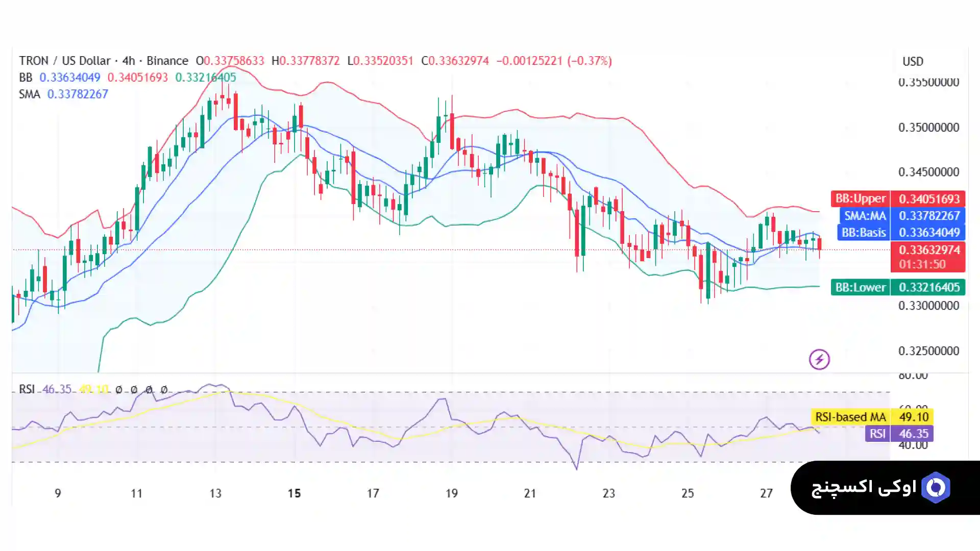Image resolution: width=980 pixels, height=551 pixels.
Task: Click the purple lightning bolt icon
Action: 819,360
